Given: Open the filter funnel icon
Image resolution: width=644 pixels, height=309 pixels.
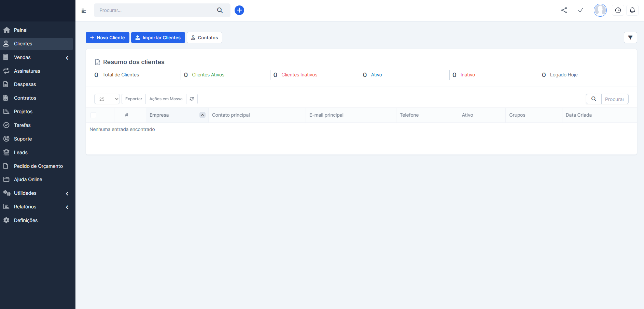Looking at the screenshot, I should (630, 38).
